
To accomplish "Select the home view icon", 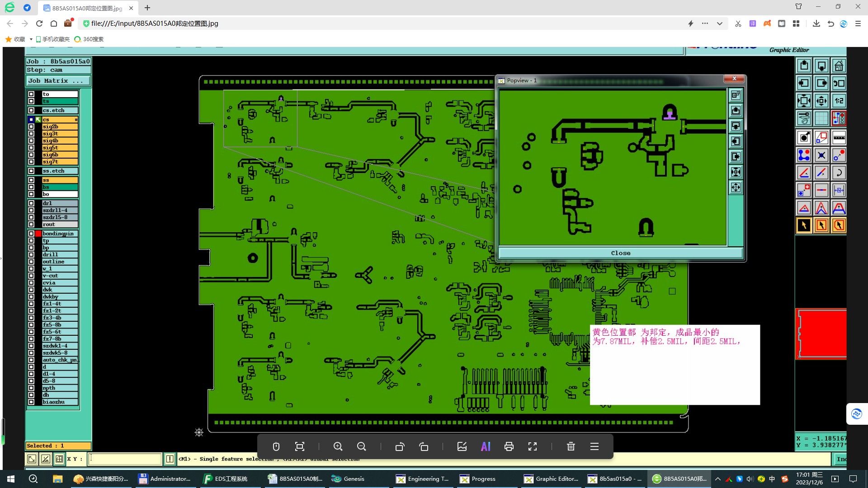I will click(x=839, y=66).
